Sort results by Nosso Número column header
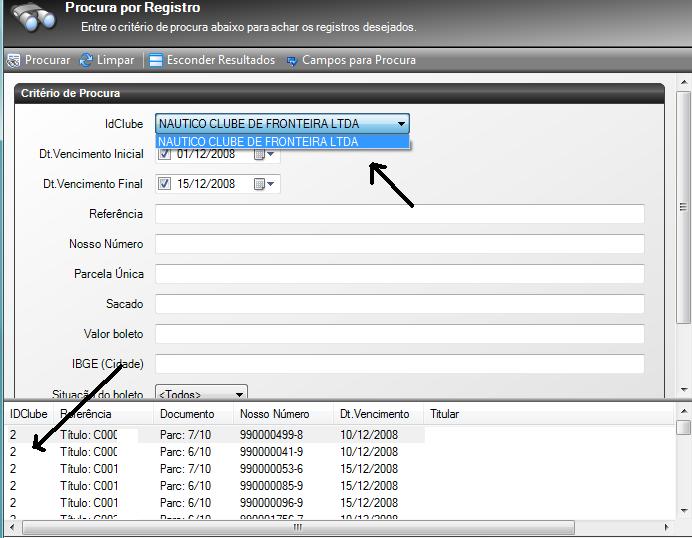 point(275,414)
